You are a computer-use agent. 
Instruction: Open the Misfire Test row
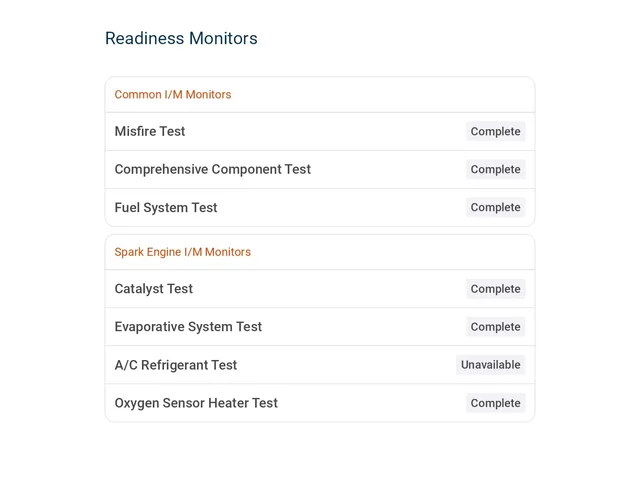320,131
